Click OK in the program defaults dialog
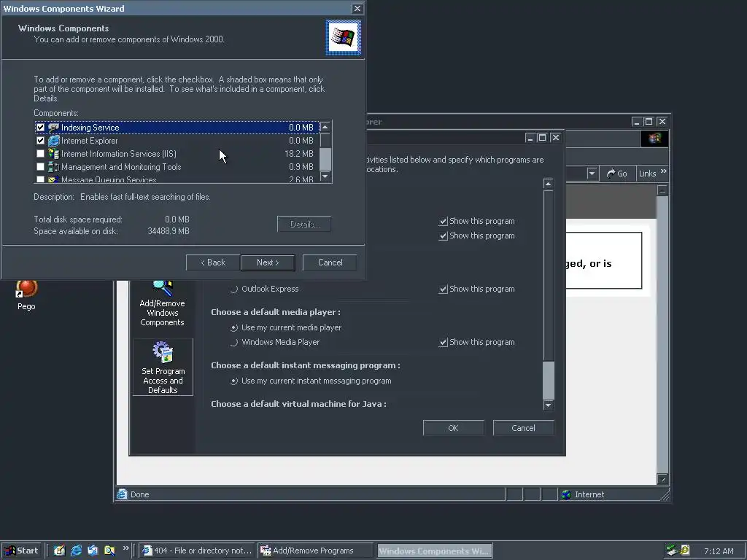This screenshot has height=560, width=747. [x=453, y=428]
